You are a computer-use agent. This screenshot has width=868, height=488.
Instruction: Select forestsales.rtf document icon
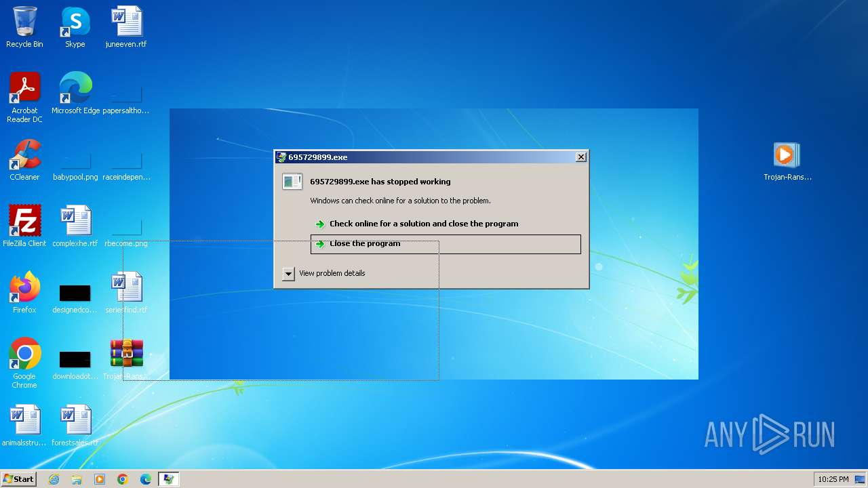pyautogui.click(x=75, y=426)
